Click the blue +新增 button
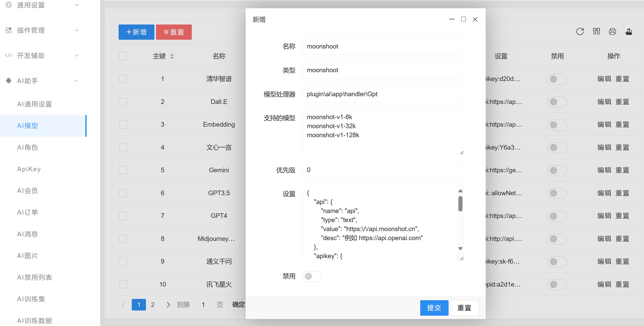The image size is (644, 326). 136,32
